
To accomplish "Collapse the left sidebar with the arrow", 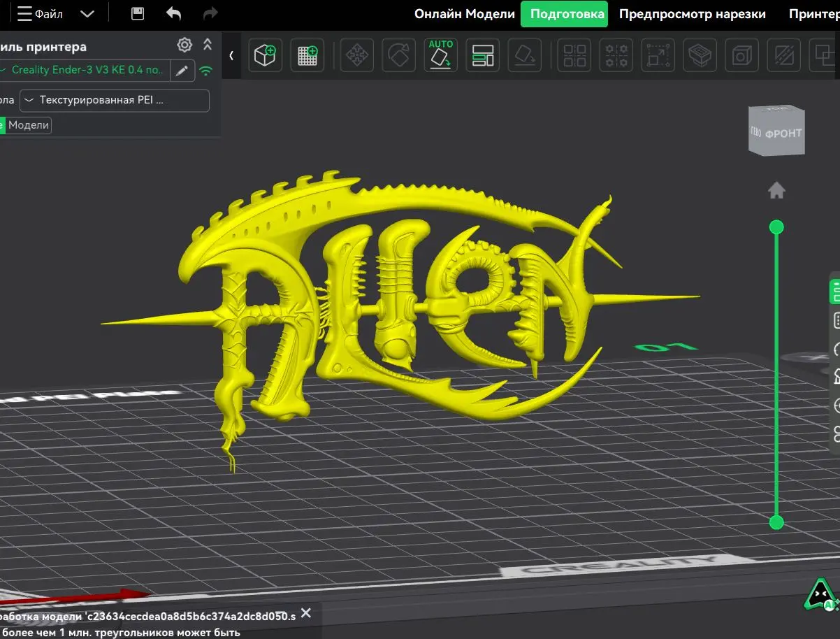I will 231,55.
